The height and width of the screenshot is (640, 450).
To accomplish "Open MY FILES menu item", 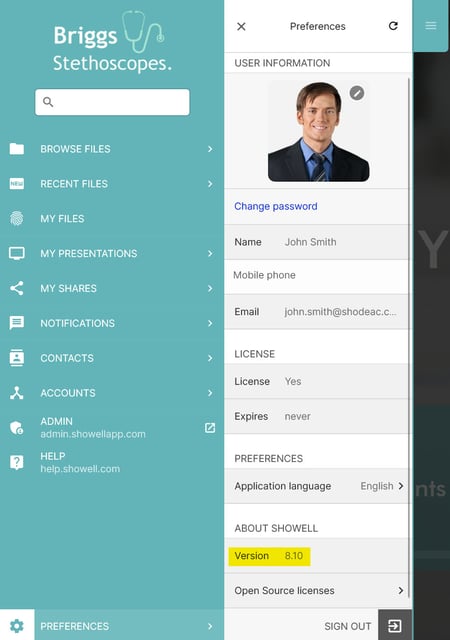I will click(62, 219).
